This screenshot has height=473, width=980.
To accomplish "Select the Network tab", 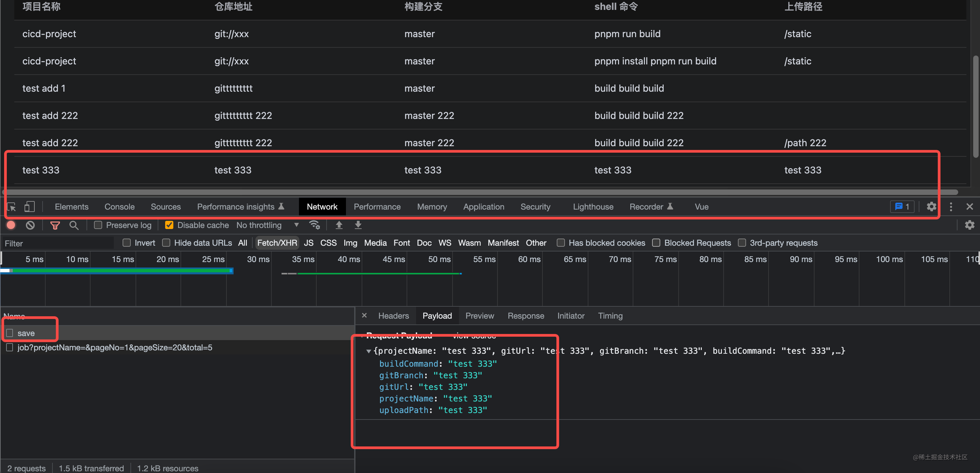I will click(x=322, y=207).
